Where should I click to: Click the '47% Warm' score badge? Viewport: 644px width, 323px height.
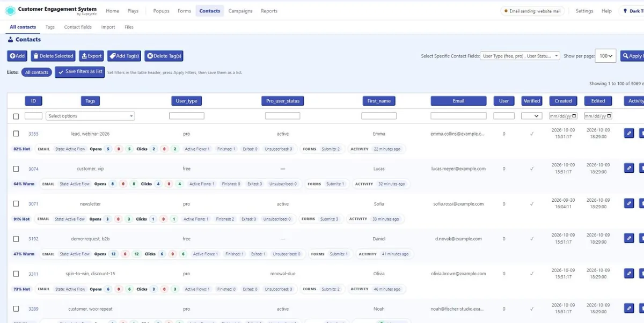(x=24, y=254)
